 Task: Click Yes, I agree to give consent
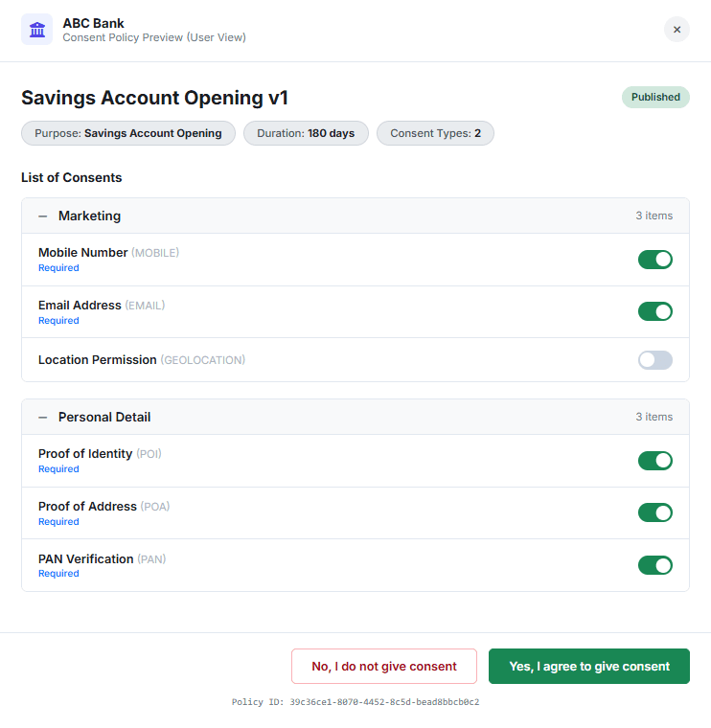point(589,667)
